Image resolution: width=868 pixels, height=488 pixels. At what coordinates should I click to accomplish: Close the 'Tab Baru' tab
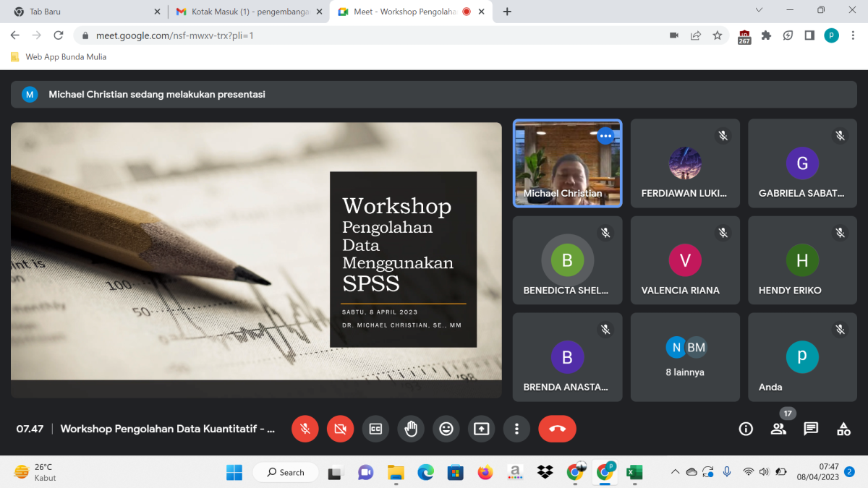point(157,12)
